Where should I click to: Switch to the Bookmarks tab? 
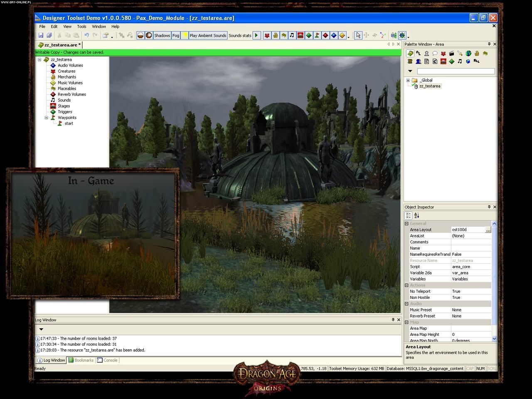[x=81, y=360]
